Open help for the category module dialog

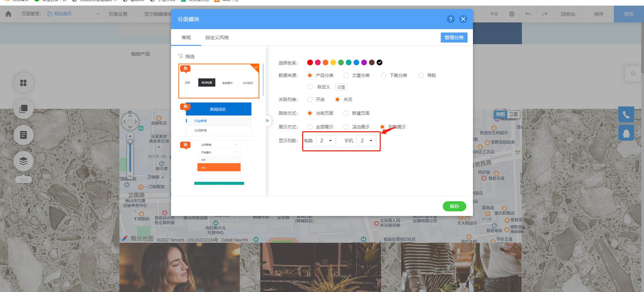point(450,19)
